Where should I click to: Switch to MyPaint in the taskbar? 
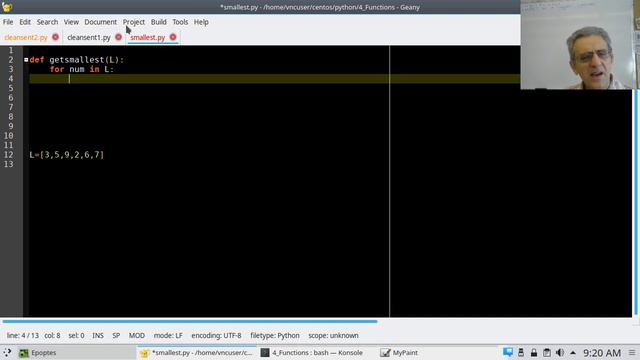[x=399, y=353]
